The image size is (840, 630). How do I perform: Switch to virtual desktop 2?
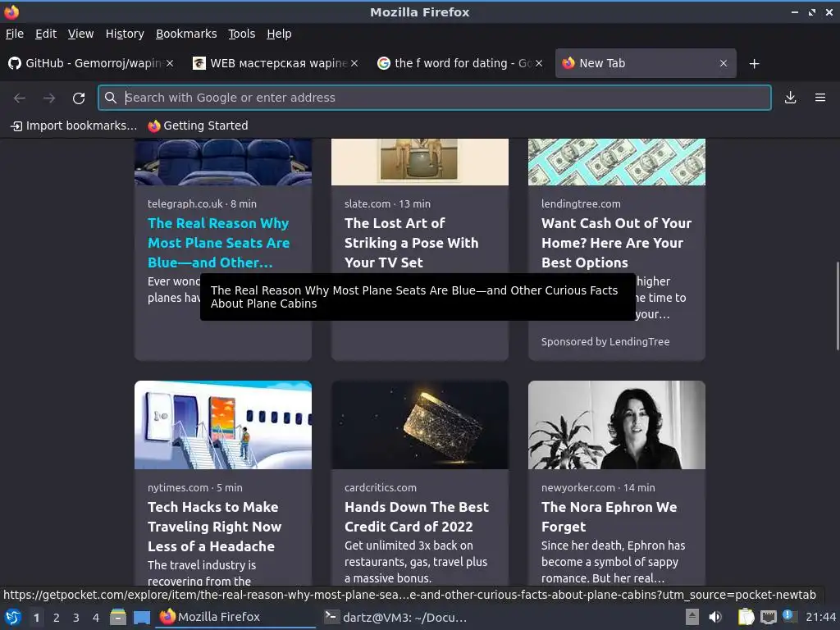[57, 618]
